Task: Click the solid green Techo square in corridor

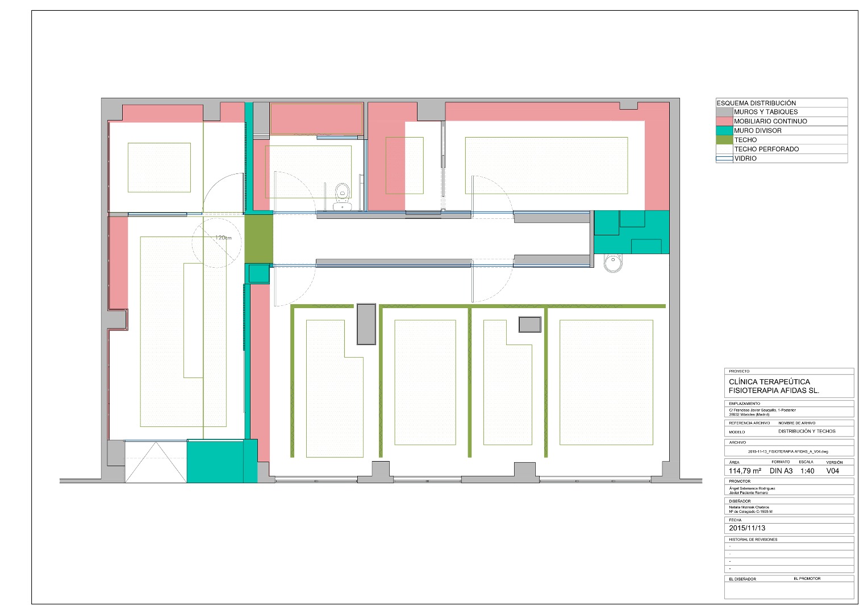Action: coord(258,238)
